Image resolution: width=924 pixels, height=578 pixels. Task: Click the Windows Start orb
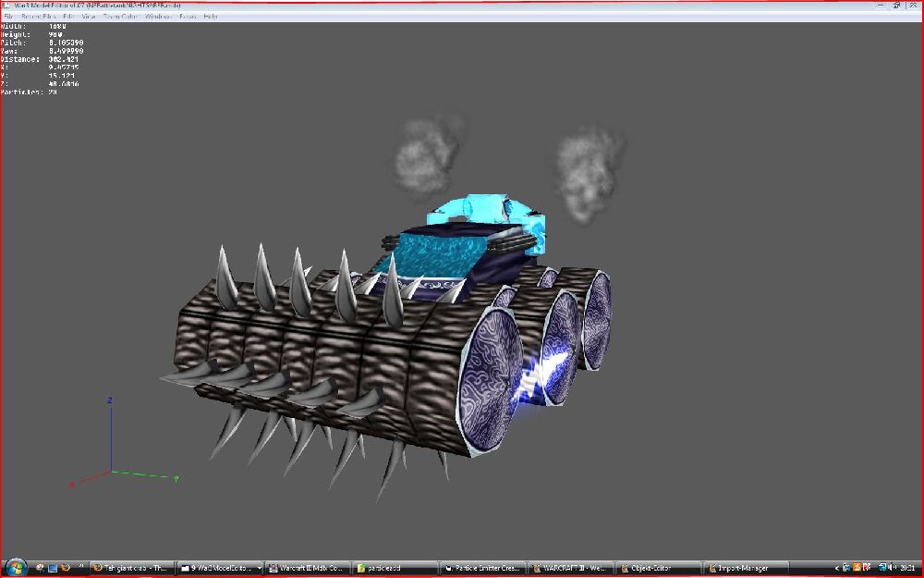point(16,568)
